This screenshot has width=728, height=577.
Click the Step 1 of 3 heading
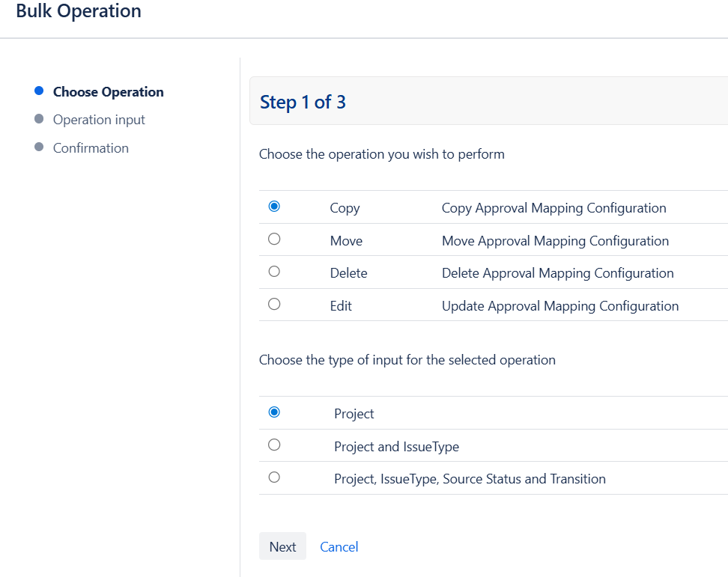(303, 102)
